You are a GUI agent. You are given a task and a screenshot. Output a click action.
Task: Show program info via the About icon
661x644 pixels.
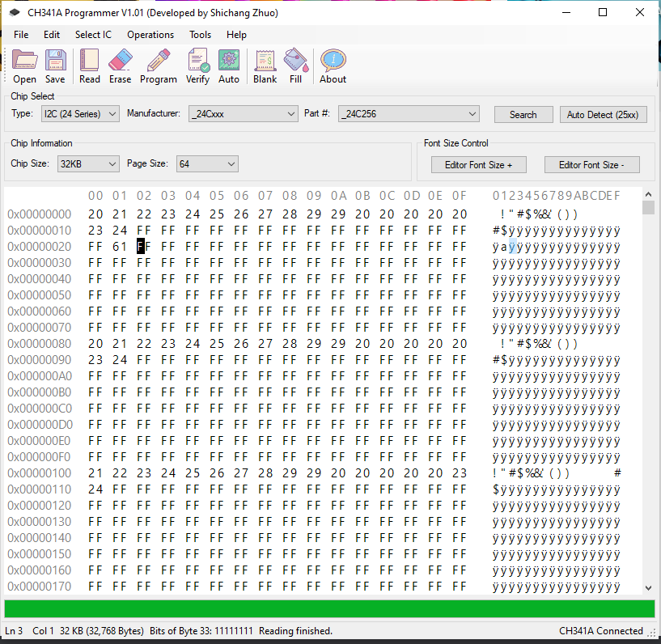[332, 65]
